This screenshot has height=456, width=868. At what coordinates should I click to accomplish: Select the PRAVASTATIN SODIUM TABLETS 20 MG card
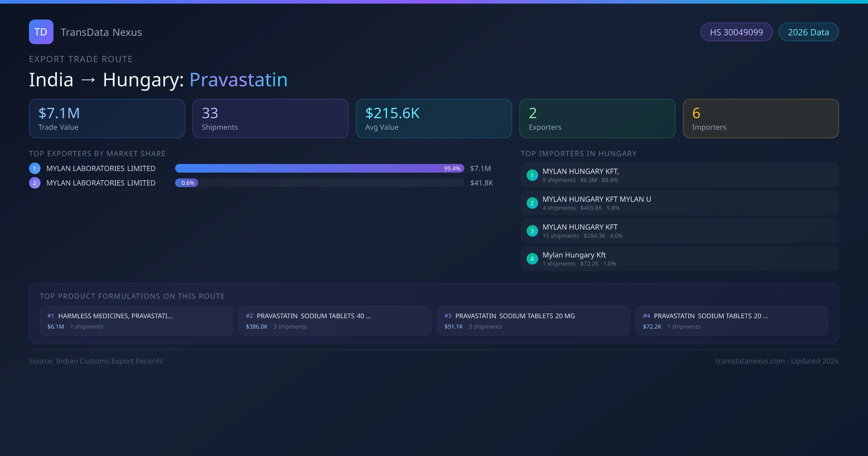click(x=533, y=321)
